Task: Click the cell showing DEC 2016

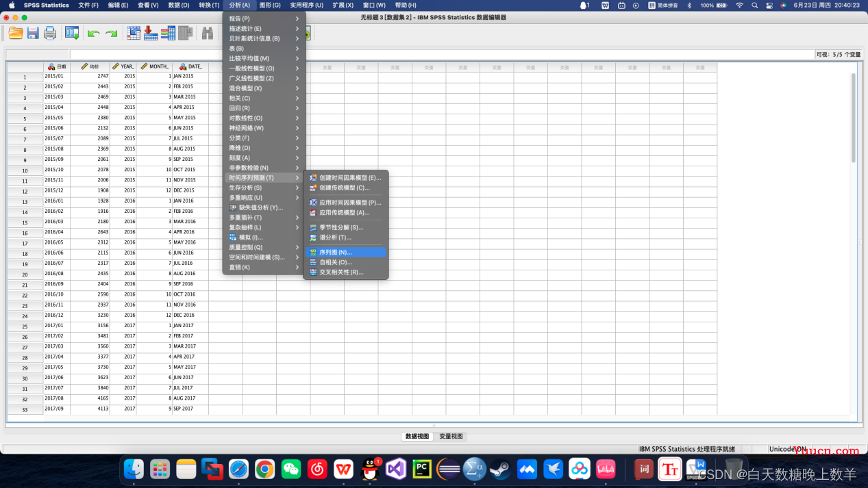Action: coord(190,316)
